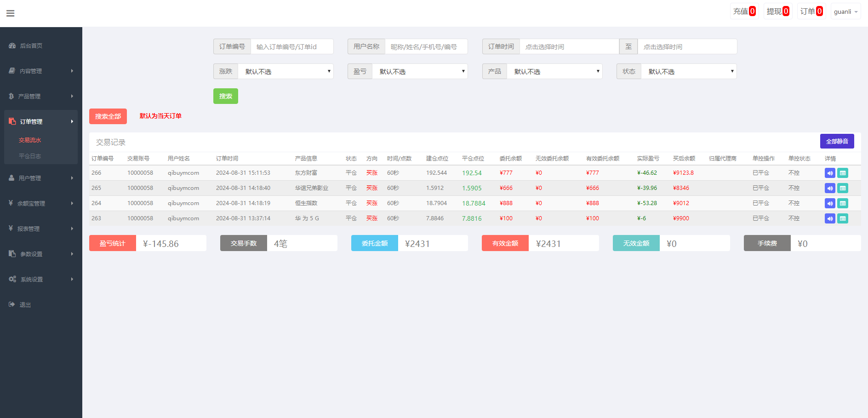868x418 pixels.
Task: Open the 状态 filter dropdown
Action: point(688,71)
